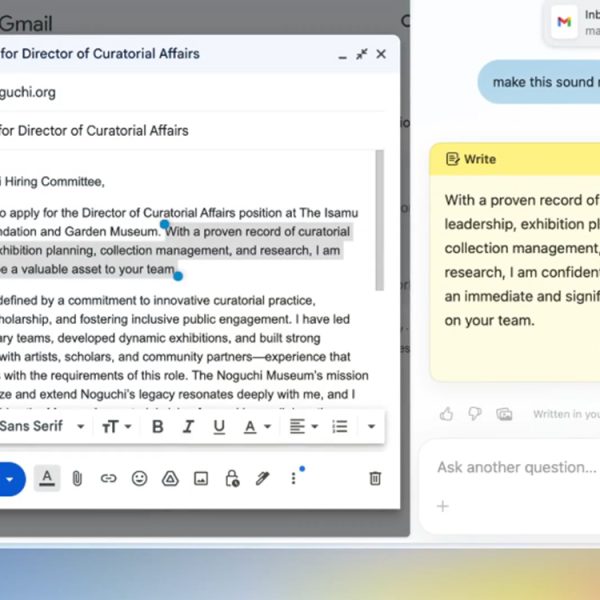
Task: Open send options arrow on Send button
Action: pyautogui.click(x=10, y=479)
